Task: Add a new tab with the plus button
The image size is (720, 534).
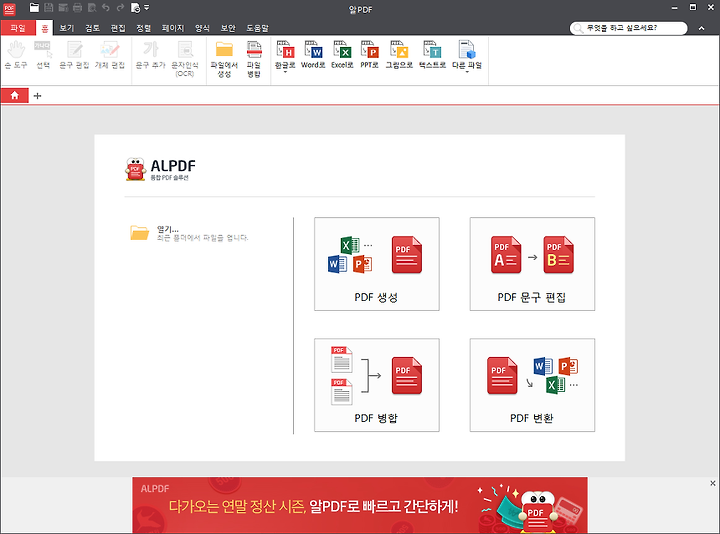Action: click(x=38, y=96)
